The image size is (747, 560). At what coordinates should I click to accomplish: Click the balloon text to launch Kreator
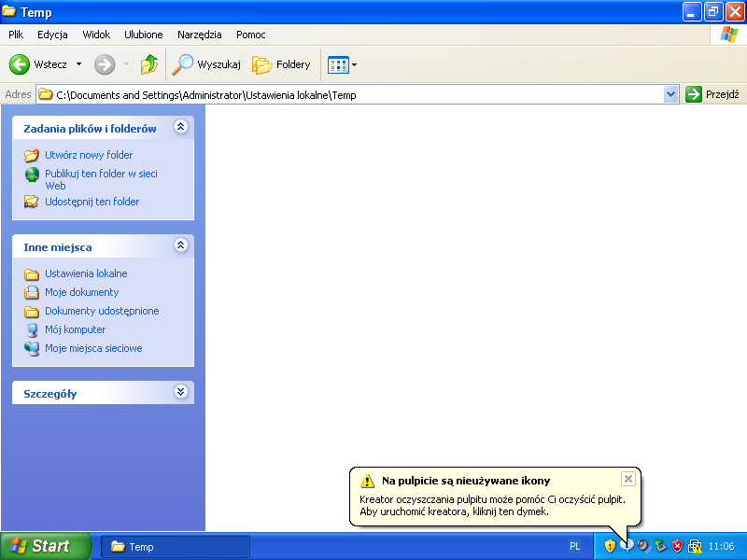point(492,506)
